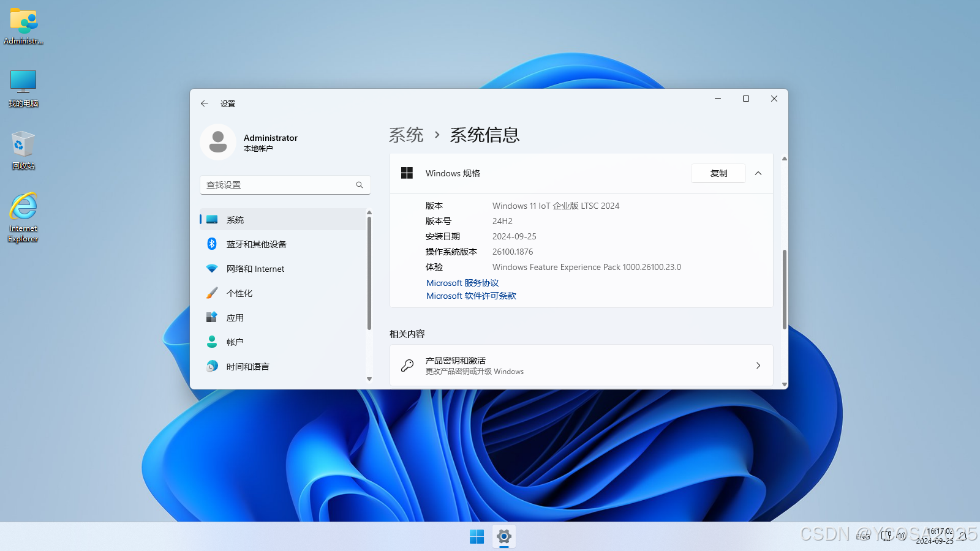Collapse the Windows 规格 section chevron

[x=758, y=173]
